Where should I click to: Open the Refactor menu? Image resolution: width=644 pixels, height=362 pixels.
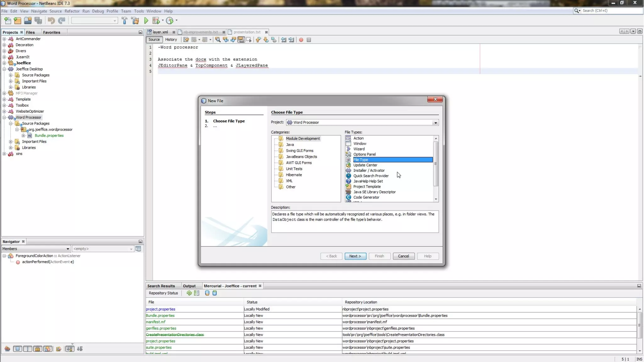point(72,11)
